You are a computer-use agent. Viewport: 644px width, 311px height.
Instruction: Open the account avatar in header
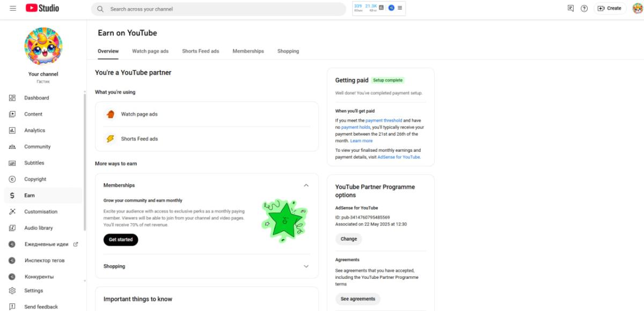637,8
